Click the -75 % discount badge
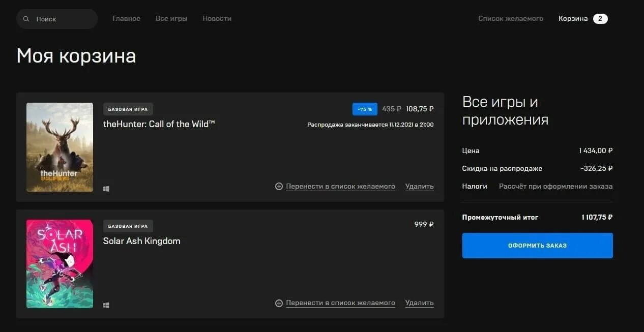The width and height of the screenshot is (644, 332). 365,109
